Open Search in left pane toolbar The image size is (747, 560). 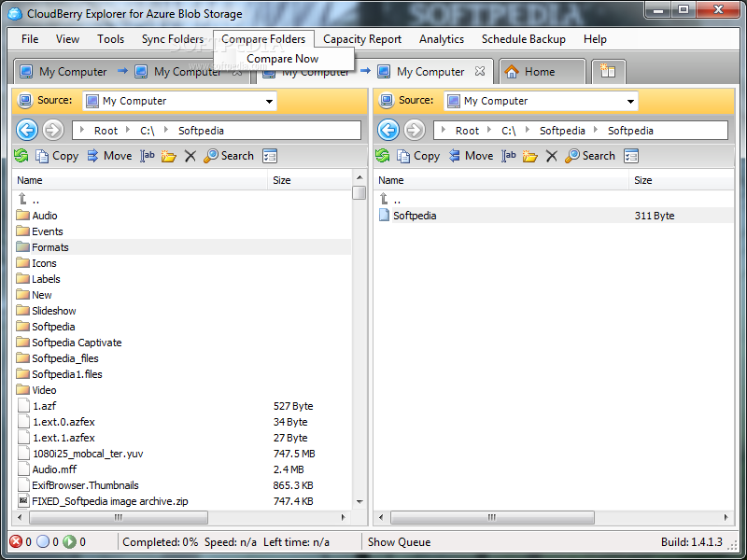(x=229, y=156)
